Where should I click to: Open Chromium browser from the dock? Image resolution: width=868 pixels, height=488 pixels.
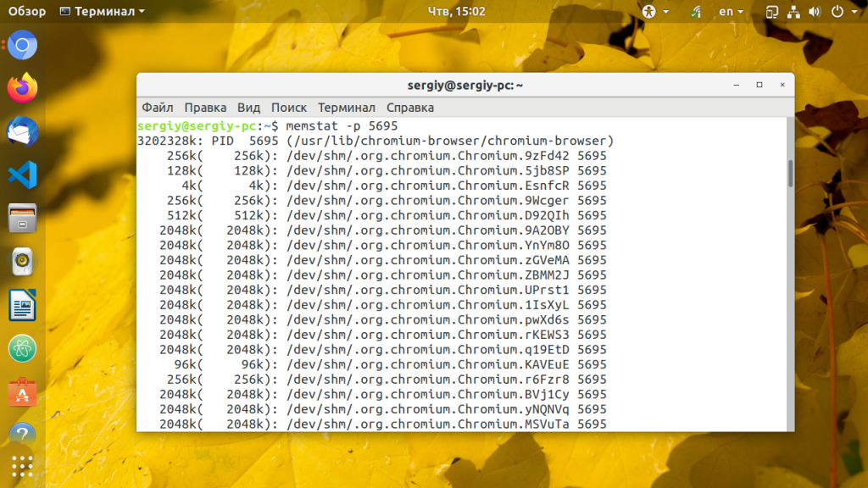point(22,45)
